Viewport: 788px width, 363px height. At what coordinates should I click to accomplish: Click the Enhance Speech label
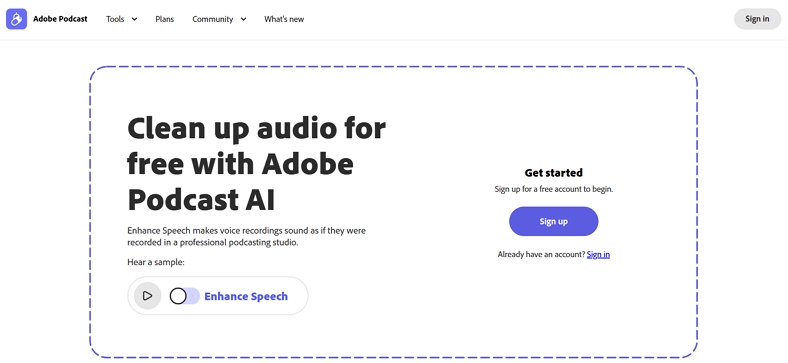246,296
